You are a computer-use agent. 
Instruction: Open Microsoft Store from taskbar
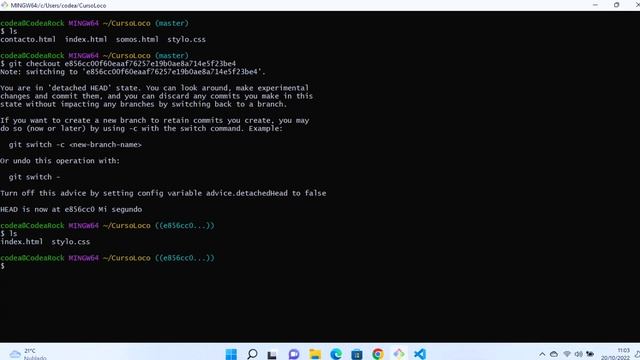pyautogui.click(x=357, y=354)
